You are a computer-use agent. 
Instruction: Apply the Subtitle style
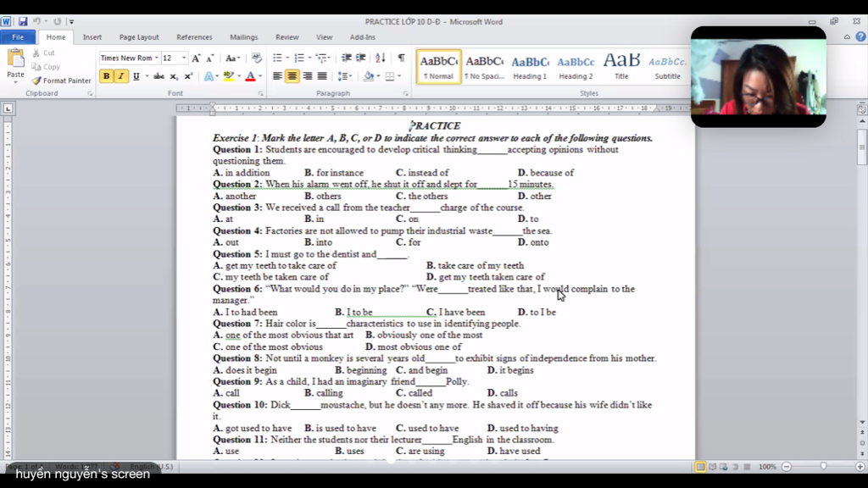pos(668,66)
